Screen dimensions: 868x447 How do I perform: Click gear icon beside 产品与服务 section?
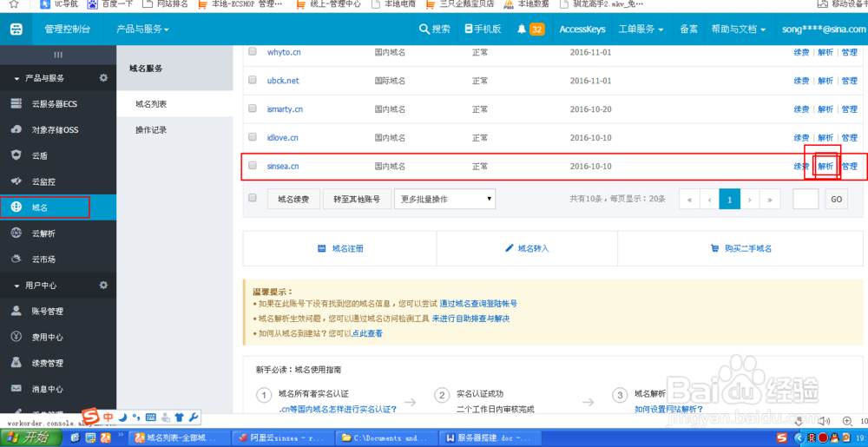(x=103, y=78)
